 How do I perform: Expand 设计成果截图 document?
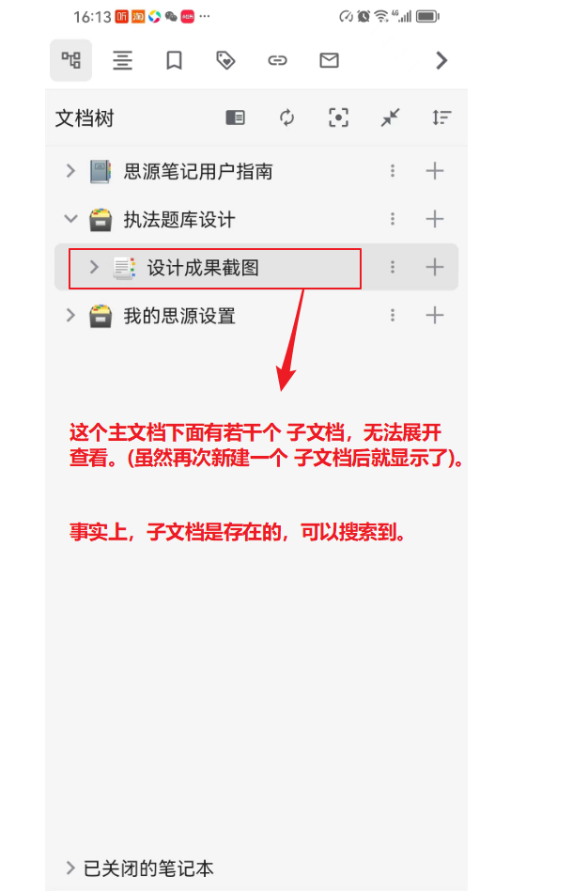[x=94, y=267]
